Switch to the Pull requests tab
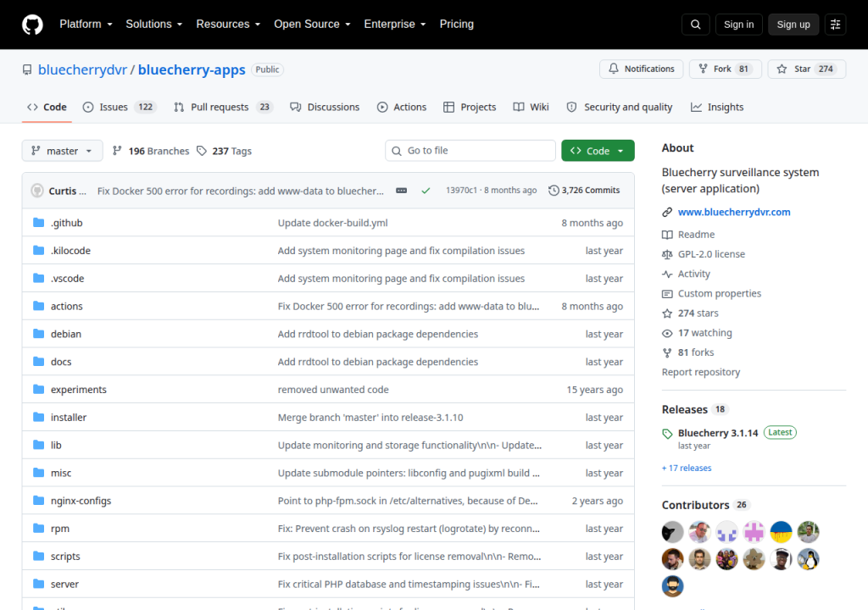 click(x=223, y=107)
